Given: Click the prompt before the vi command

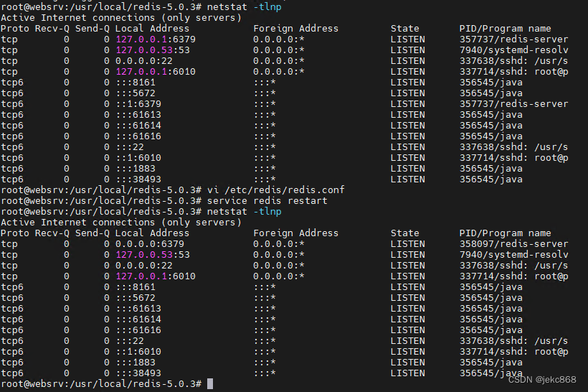Looking at the screenshot, I should 101,190.
